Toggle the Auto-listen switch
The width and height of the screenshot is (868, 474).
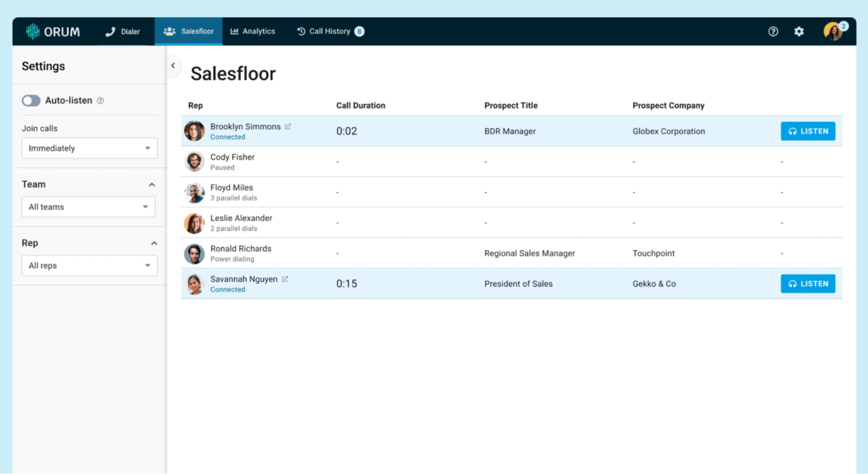tap(31, 100)
